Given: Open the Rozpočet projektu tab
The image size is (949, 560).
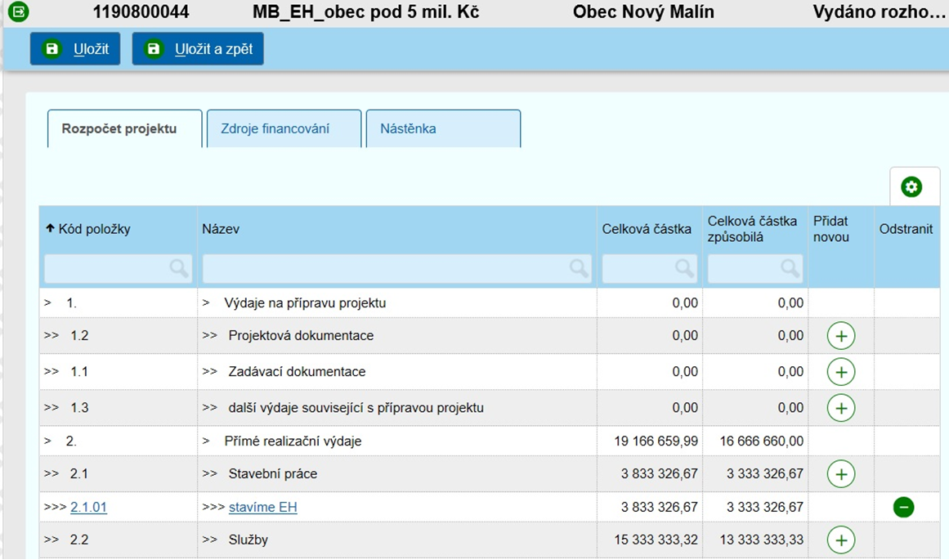Looking at the screenshot, I should (x=125, y=128).
